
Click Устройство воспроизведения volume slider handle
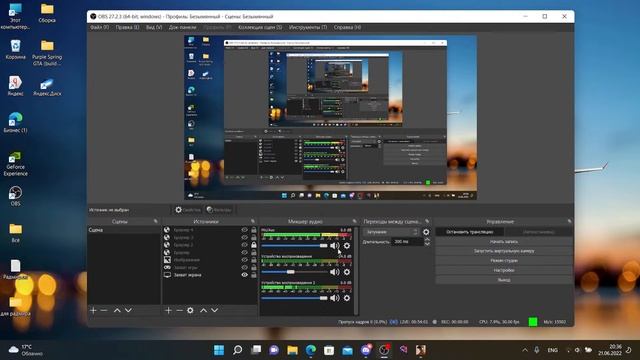(x=291, y=272)
